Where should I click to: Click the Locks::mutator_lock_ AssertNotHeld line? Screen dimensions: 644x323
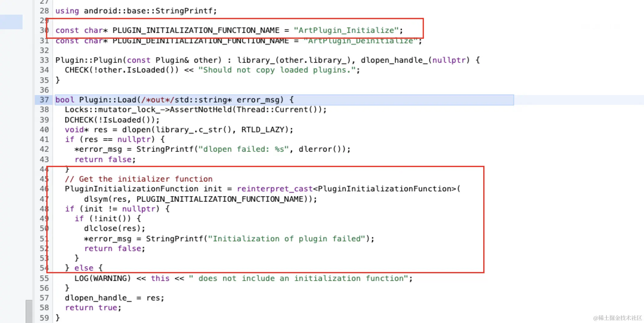[195, 110]
